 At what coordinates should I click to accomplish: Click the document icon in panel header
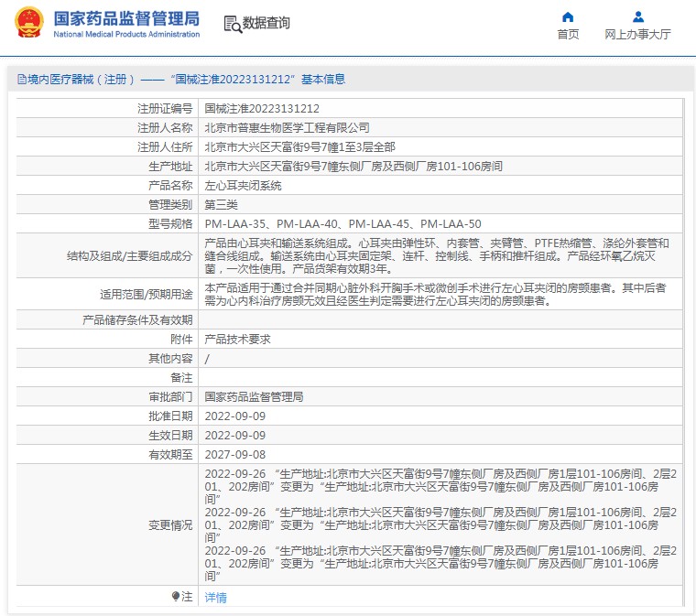click(21, 80)
